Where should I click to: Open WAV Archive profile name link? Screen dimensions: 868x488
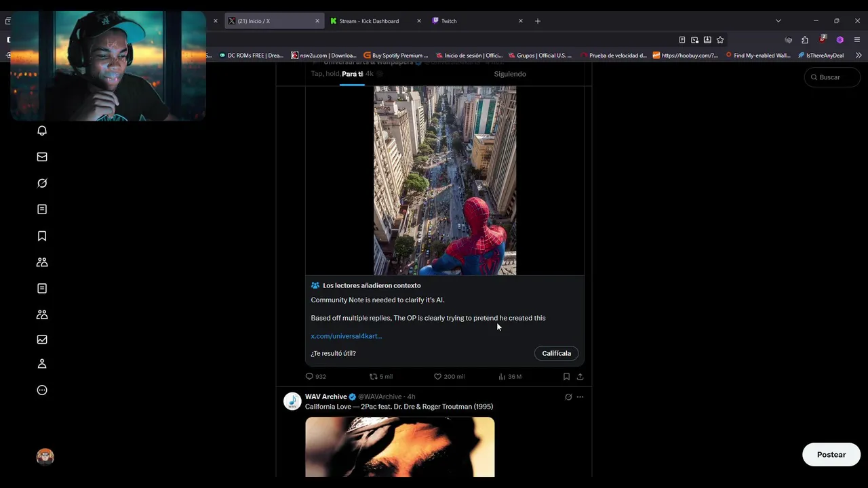[x=326, y=396]
